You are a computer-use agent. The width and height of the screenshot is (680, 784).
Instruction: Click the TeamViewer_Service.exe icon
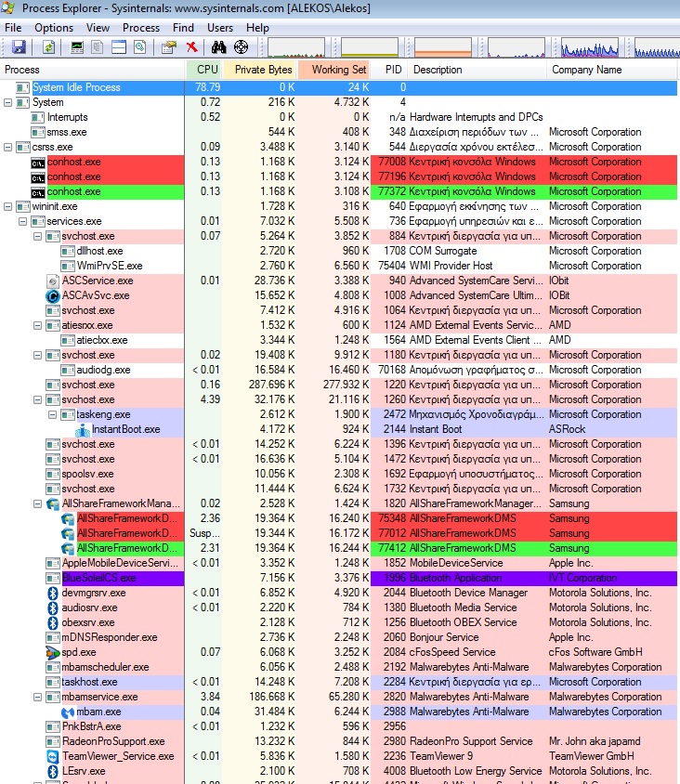coord(53,756)
